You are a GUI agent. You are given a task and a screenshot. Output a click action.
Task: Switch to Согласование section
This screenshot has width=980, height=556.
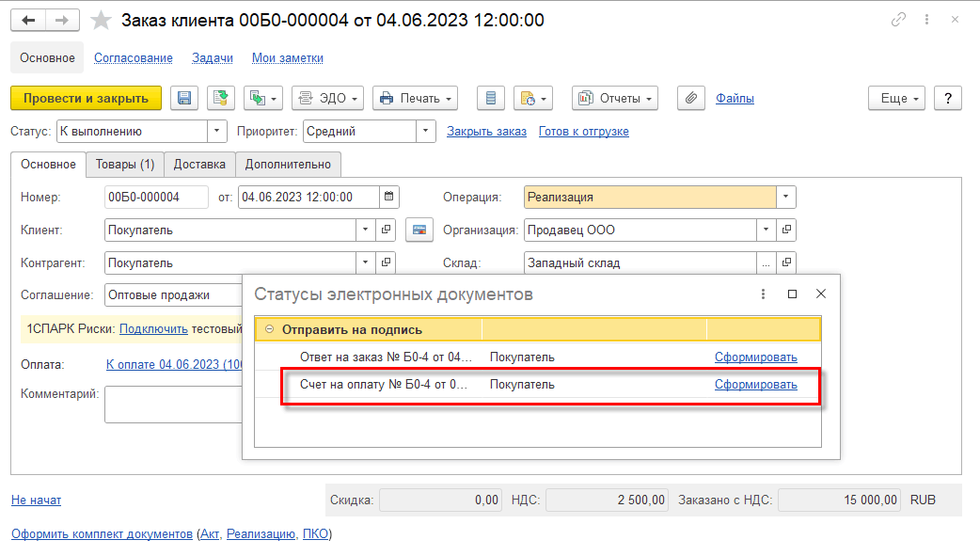(x=134, y=58)
